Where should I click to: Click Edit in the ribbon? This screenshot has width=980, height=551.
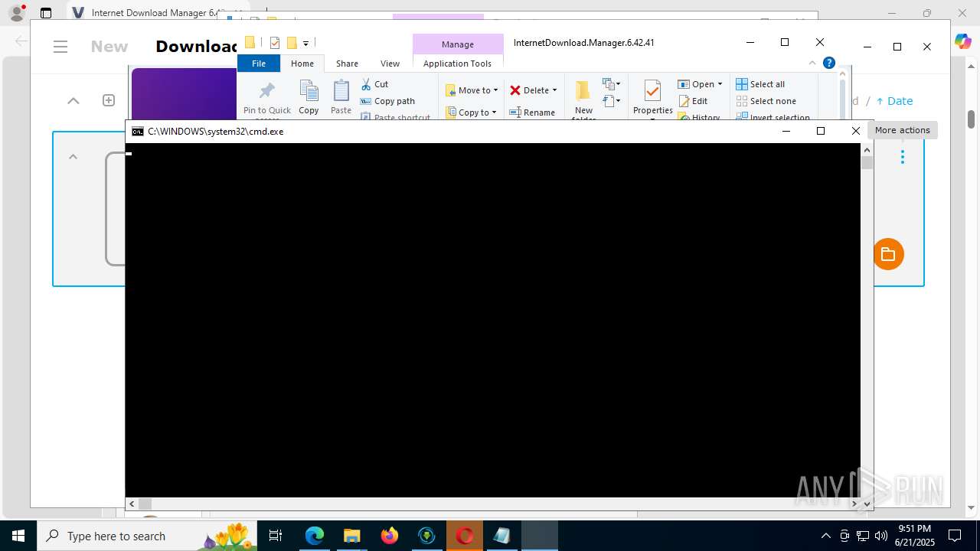[x=693, y=101]
